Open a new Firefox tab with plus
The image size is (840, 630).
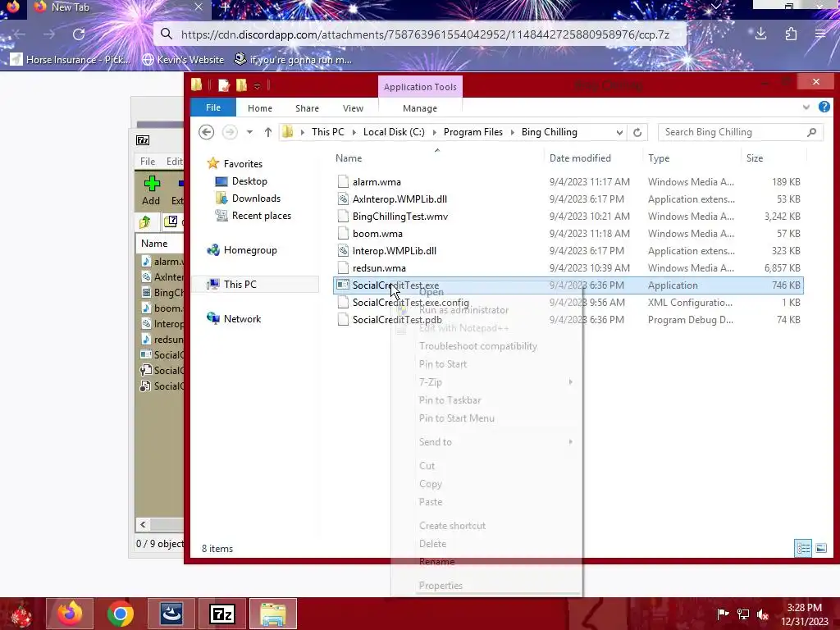click(225, 7)
